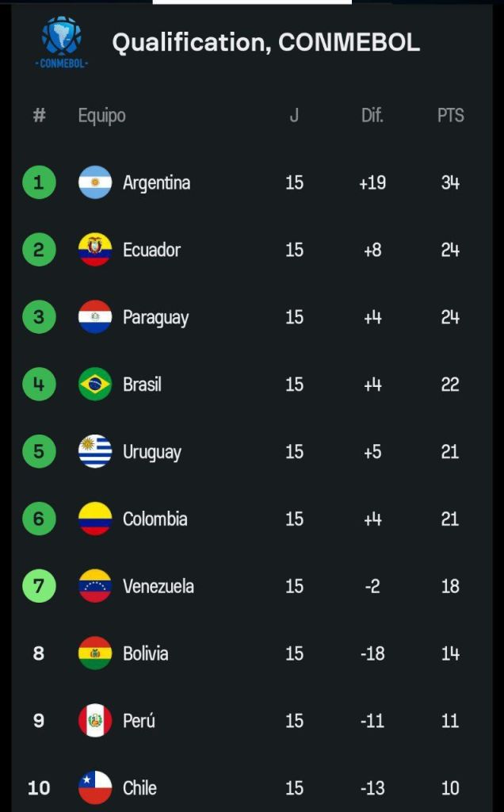Tap the Bolivia flag icon

[95, 653]
